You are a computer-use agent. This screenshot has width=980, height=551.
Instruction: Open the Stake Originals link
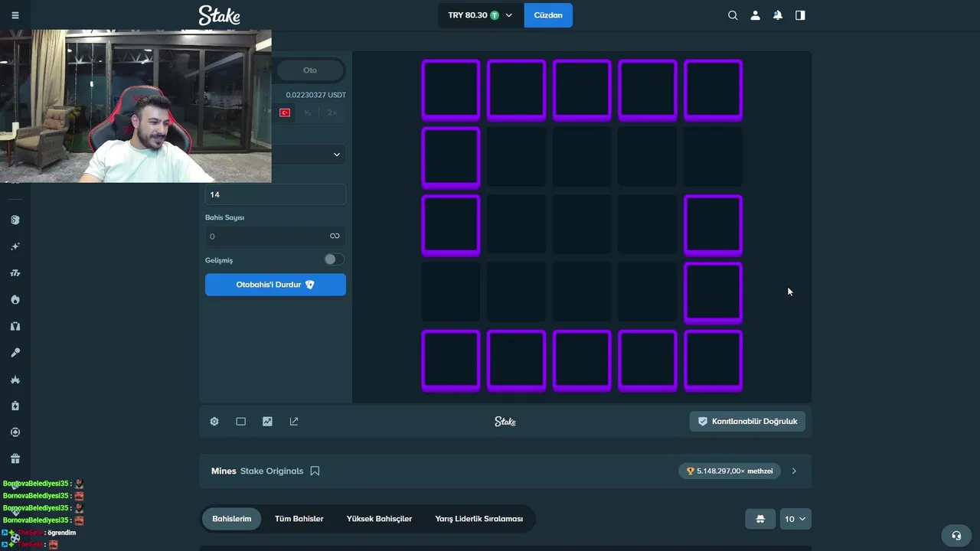(x=272, y=471)
